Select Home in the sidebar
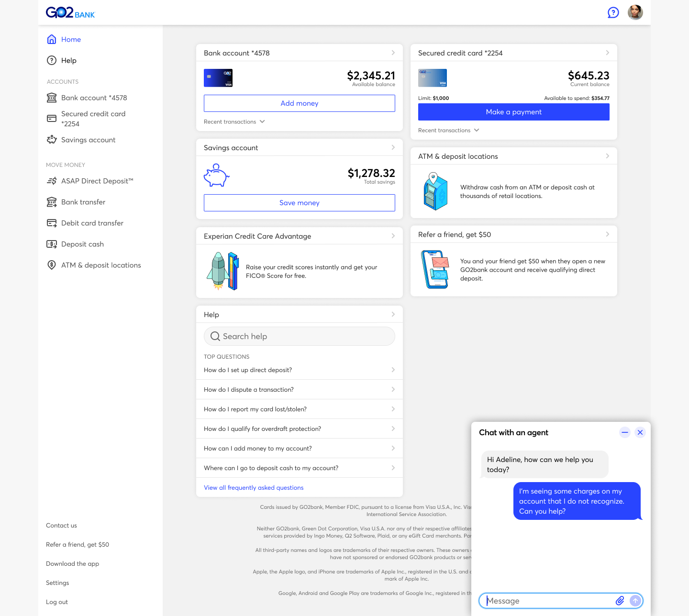 click(71, 40)
